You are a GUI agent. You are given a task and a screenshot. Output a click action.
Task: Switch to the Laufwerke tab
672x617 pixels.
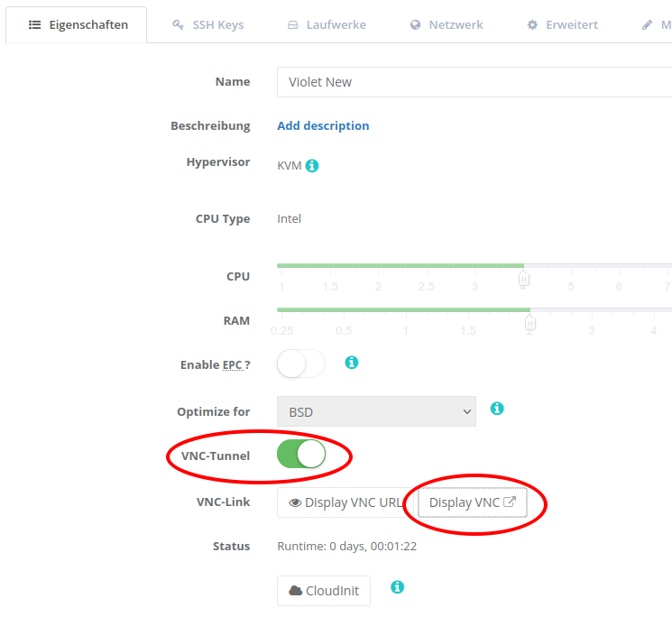click(327, 25)
